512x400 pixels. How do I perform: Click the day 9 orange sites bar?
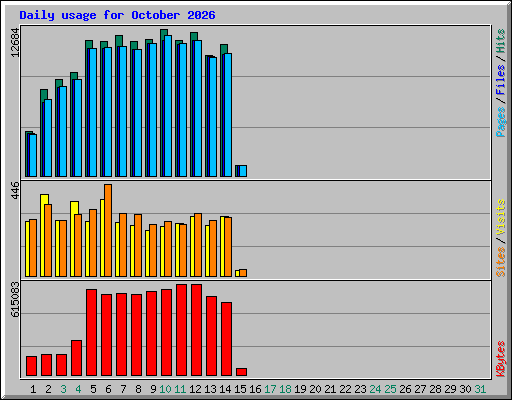click(153, 250)
